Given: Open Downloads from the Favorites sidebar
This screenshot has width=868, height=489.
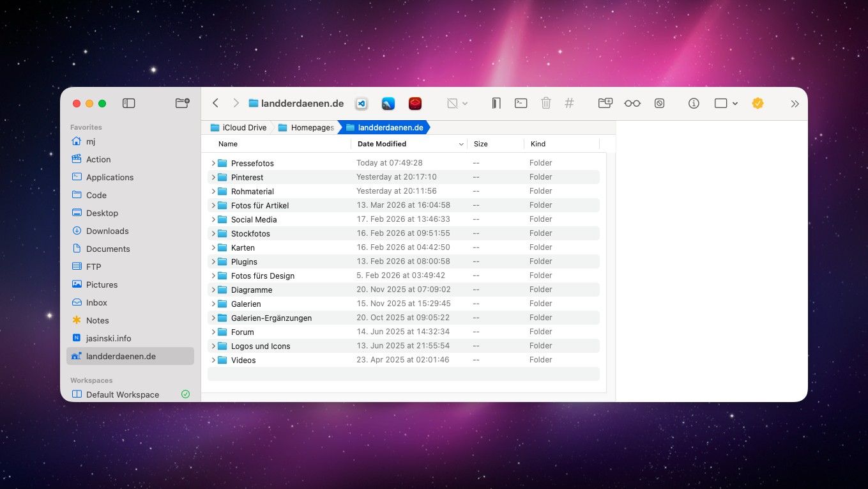Looking at the screenshot, I should tap(107, 231).
